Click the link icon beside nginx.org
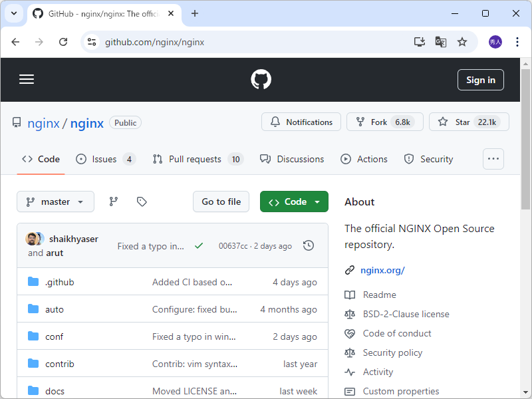The height and width of the screenshot is (399, 532). click(x=349, y=270)
